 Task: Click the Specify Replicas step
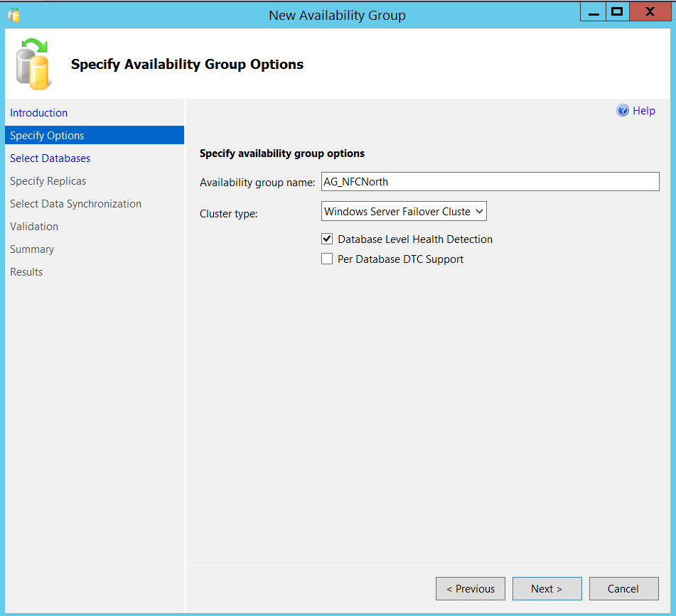(48, 181)
